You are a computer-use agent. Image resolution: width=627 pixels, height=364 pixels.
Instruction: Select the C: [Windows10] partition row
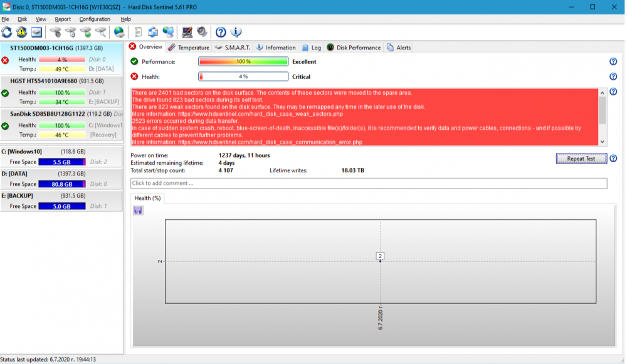61,157
